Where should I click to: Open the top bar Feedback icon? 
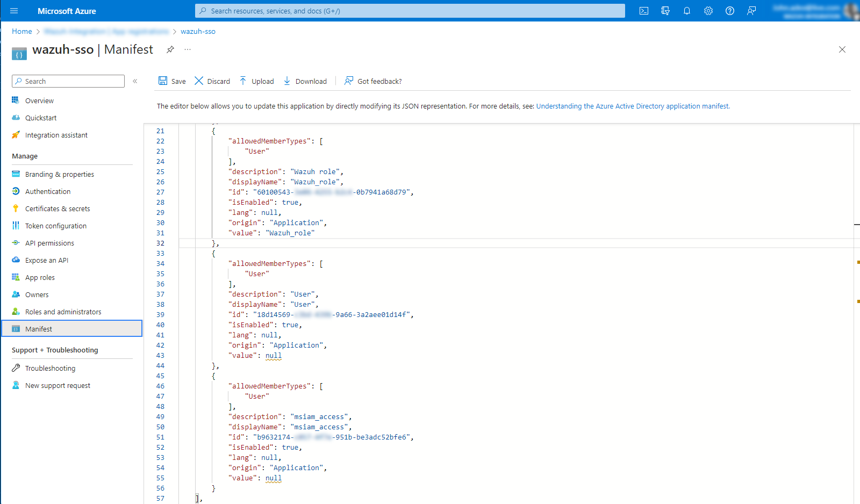click(751, 11)
